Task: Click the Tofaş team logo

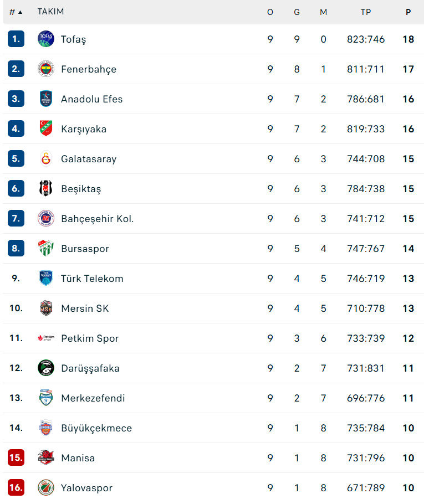Action: [45, 39]
